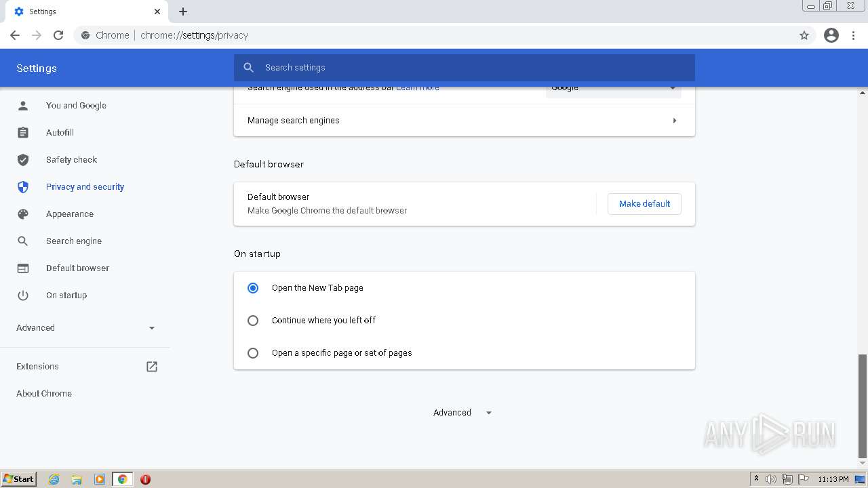This screenshot has width=868, height=488.
Task: Click the Search engine magnifier icon
Action: coord(23,241)
